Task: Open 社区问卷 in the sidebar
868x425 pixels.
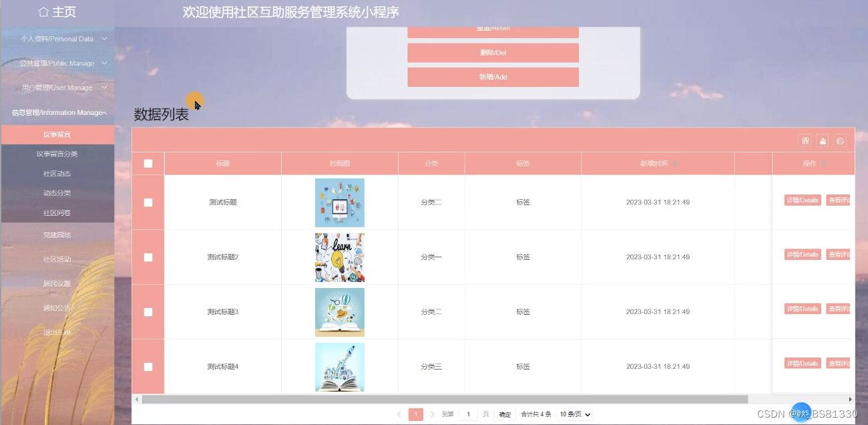Action: click(57, 212)
